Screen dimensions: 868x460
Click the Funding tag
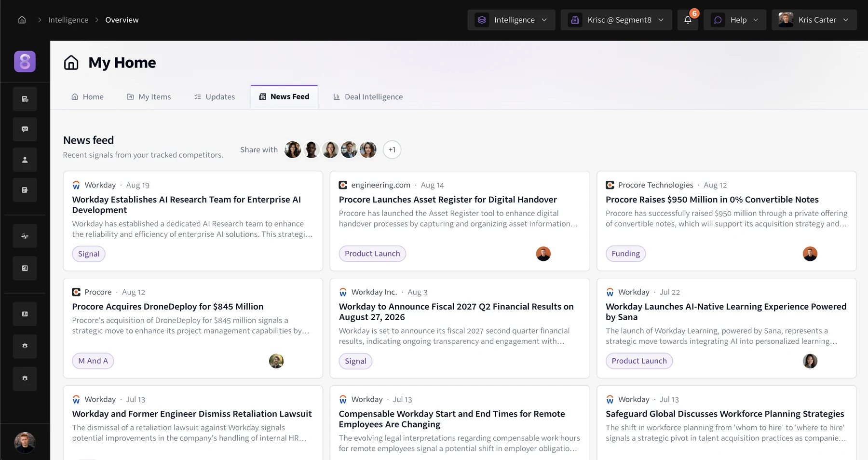pos(625,254)
